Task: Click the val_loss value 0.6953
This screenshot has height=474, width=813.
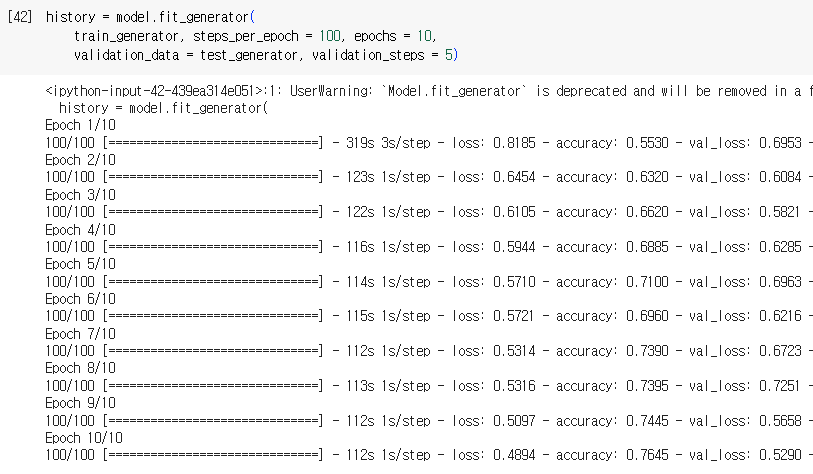Action: 780,143
